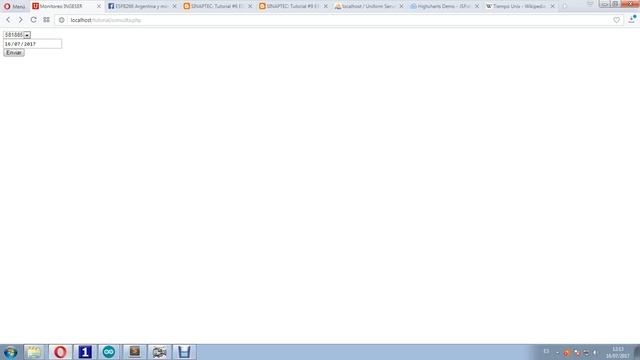Go forward to next page
640x360 pixels.
point(20,20)
